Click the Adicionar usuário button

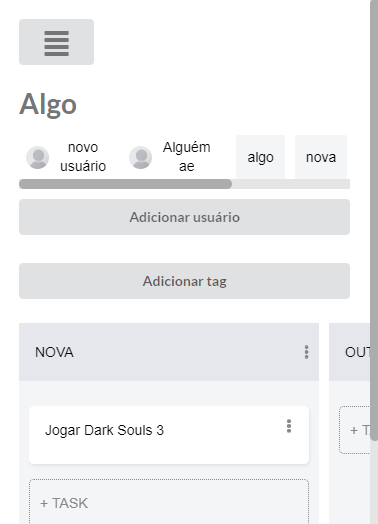tap(184, 217)
